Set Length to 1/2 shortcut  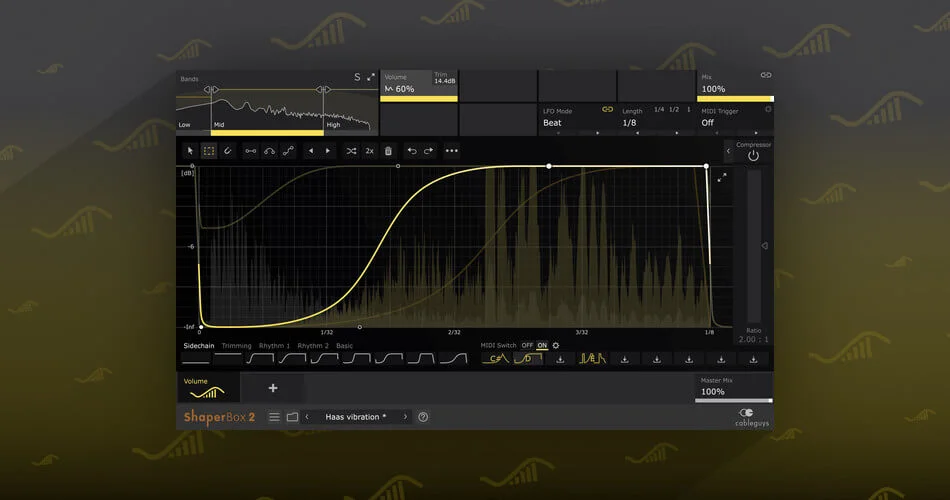[x=674, y=110]
